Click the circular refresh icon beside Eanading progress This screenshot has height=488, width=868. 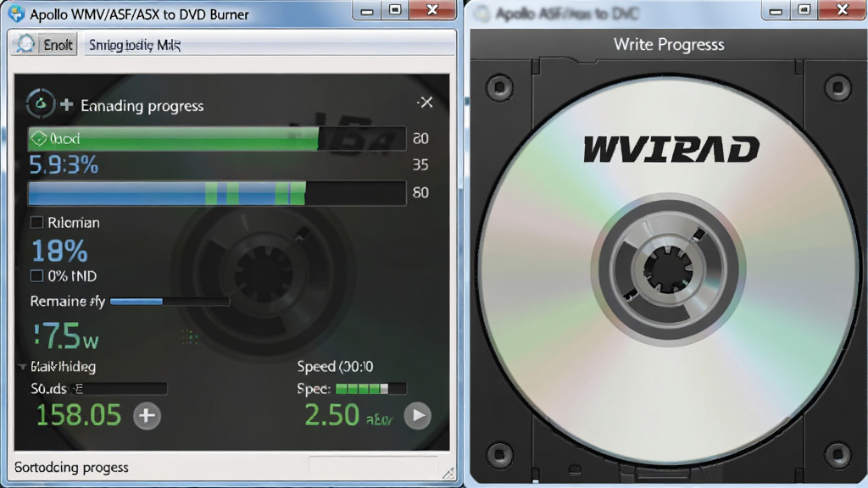(x=40, y=103)
